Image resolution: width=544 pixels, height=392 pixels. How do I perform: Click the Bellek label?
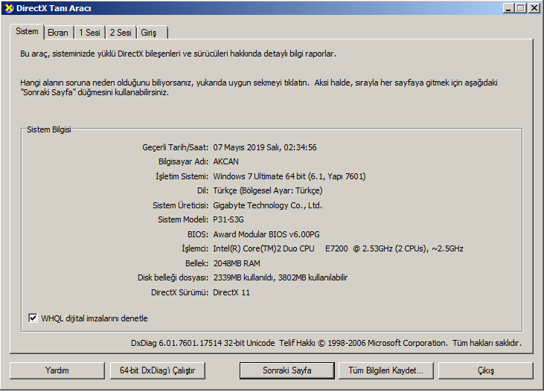click(196, 263)
